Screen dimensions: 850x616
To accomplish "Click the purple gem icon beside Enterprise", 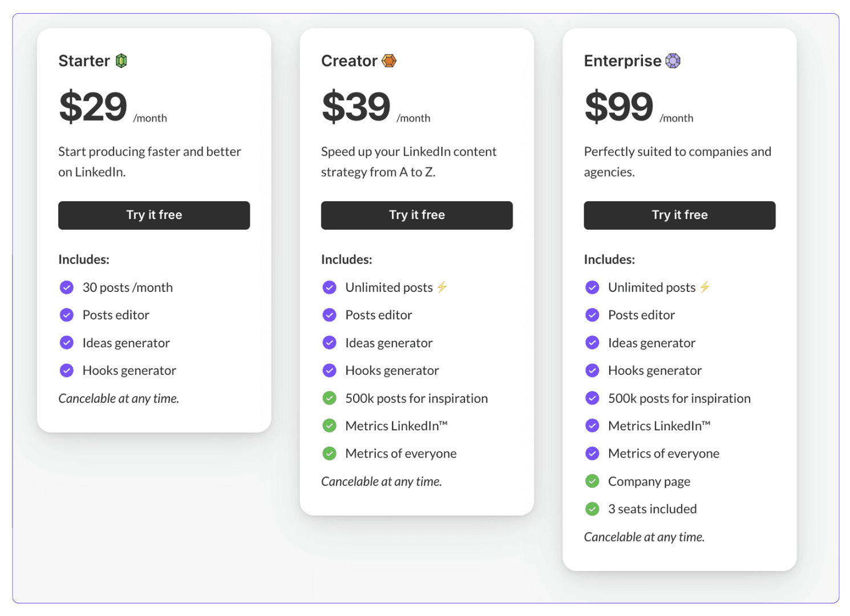I will pos(673,60).
